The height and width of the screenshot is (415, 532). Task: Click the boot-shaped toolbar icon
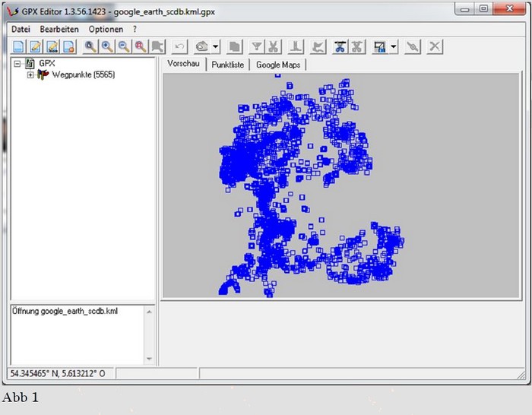pos(296,47)
